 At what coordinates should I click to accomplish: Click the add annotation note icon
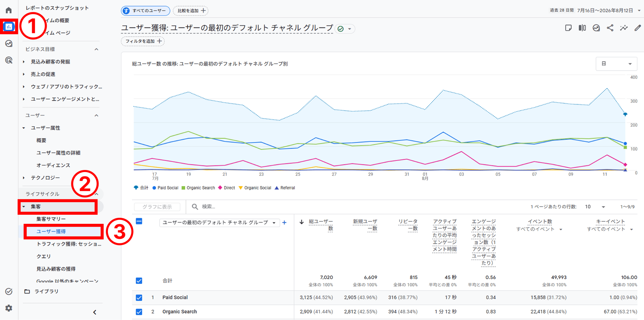(x=568, y=28)
